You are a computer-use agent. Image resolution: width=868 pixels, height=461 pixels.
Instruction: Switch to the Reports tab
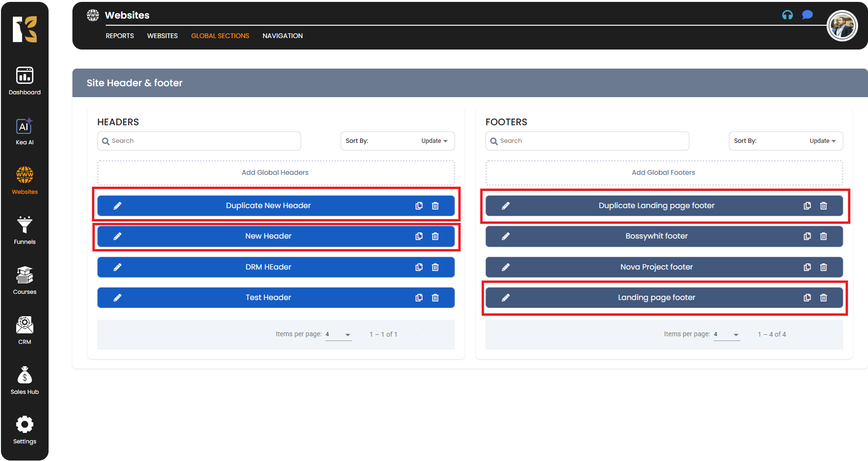[120, 36]
